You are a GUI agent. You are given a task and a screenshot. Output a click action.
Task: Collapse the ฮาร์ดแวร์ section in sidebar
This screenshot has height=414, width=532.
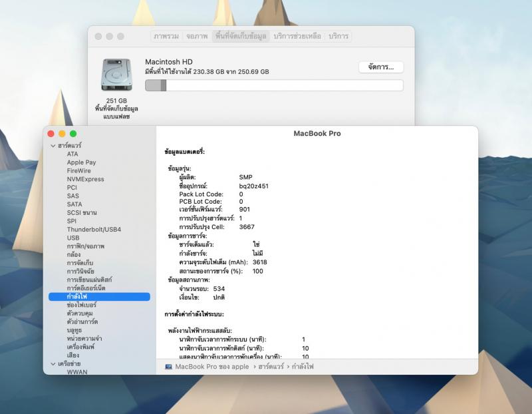[x=53, y=146]
